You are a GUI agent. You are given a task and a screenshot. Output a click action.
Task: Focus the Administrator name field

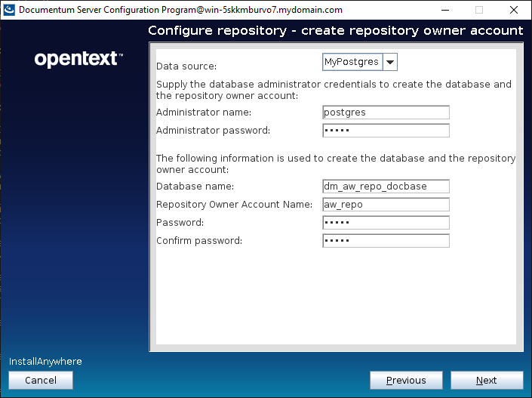click(386, 113)
